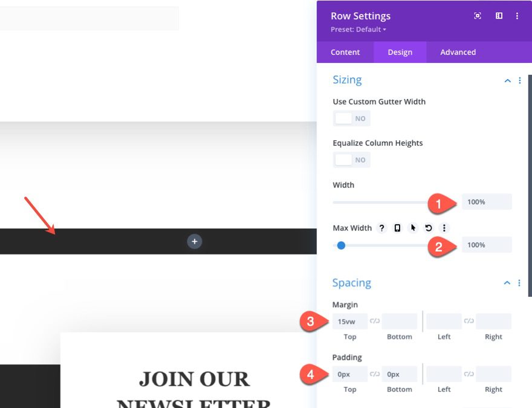Enable Equalize Column Heights
The width and height of the screenshot is (532, 408).
coord(351,160)
